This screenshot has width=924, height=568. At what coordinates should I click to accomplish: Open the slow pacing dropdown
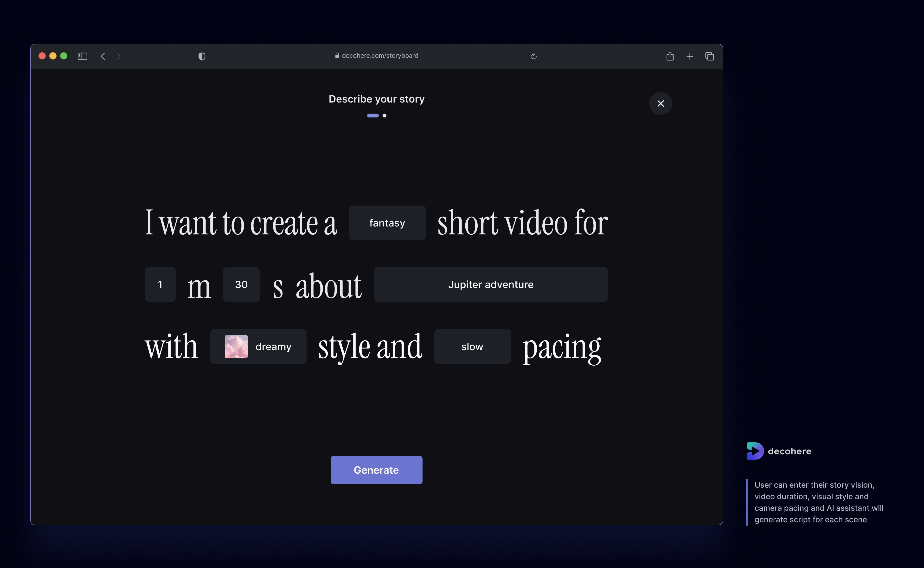472,346
